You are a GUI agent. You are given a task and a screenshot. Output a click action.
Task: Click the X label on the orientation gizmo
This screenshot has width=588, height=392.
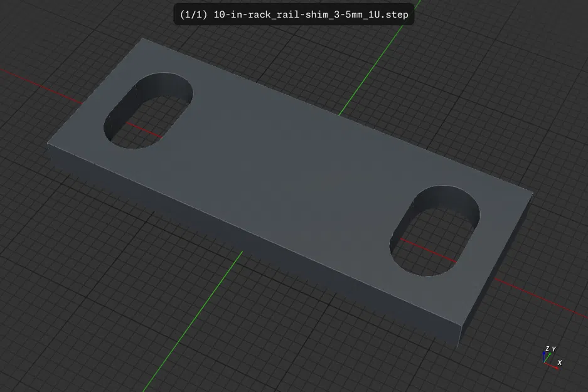tap(560, 363)
